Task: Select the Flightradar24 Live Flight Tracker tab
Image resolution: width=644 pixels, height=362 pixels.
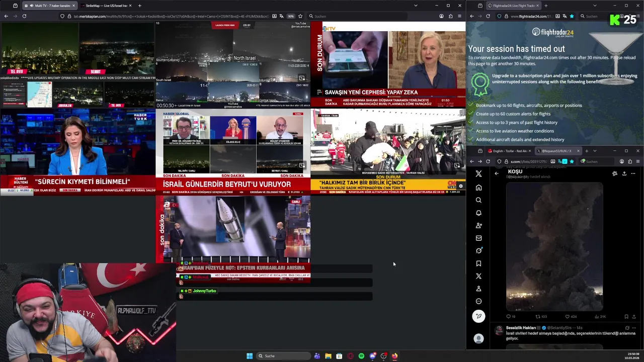Action: click(x=514, y=6)
